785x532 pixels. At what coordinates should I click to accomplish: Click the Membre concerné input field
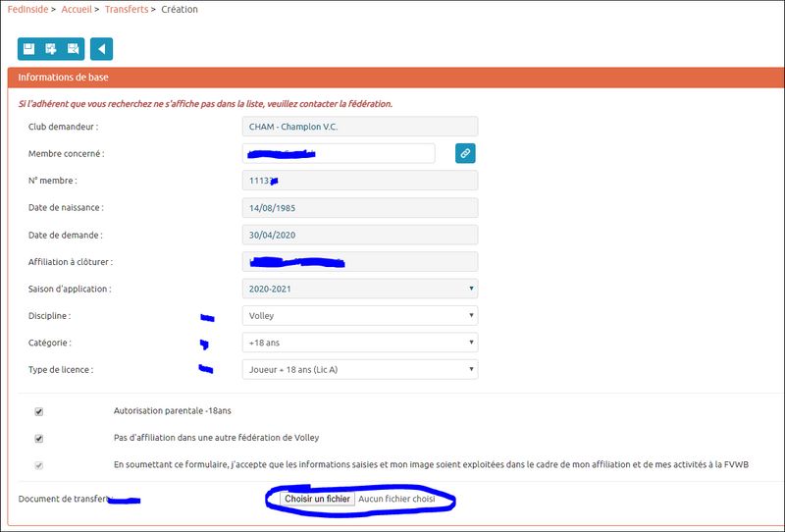tap(339, 153)
